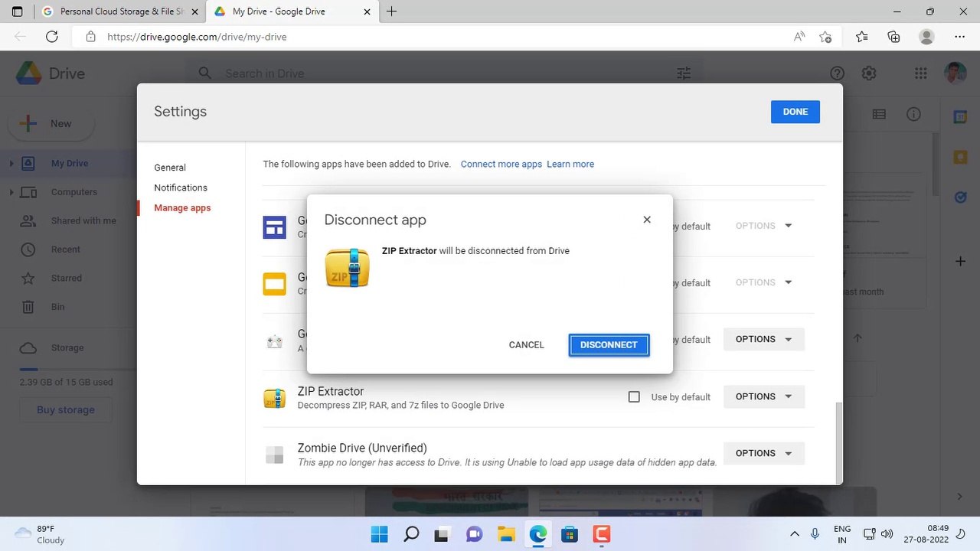Open Google Tasks in the side panel
The height and width of the screenshot is (551, 980).
click(x=960, y=197)
